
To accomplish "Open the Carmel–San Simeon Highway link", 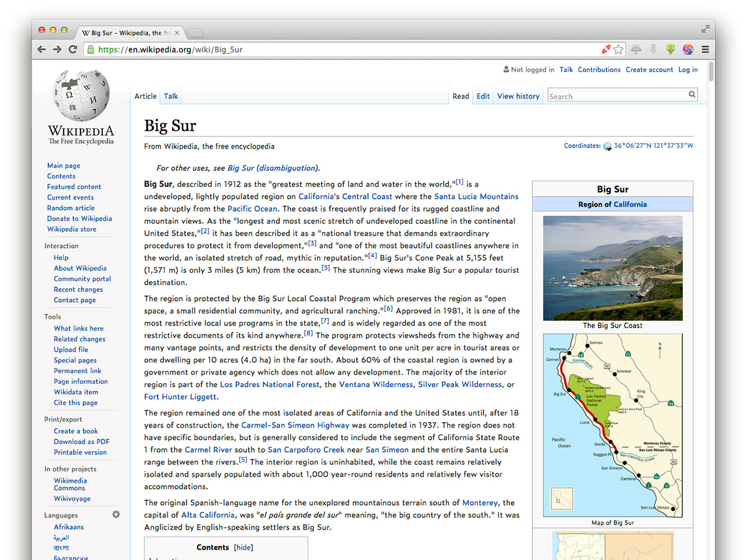I will tap(295, 425).
